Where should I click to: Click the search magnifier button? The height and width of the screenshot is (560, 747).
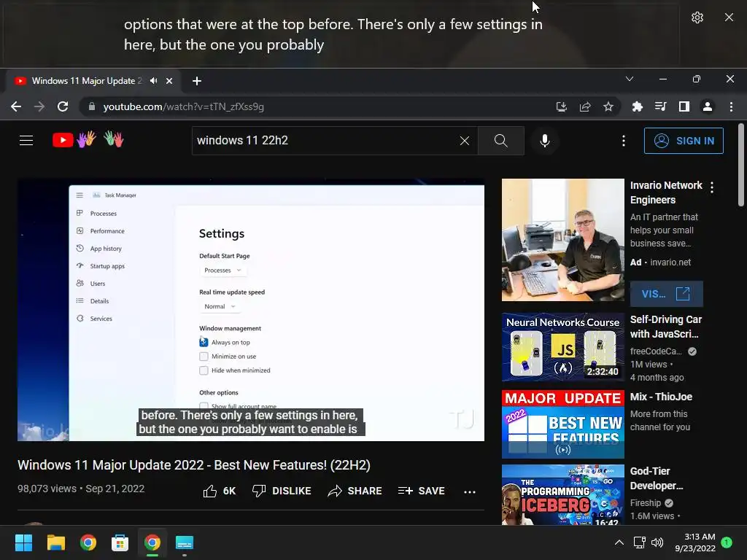point(500,141)
